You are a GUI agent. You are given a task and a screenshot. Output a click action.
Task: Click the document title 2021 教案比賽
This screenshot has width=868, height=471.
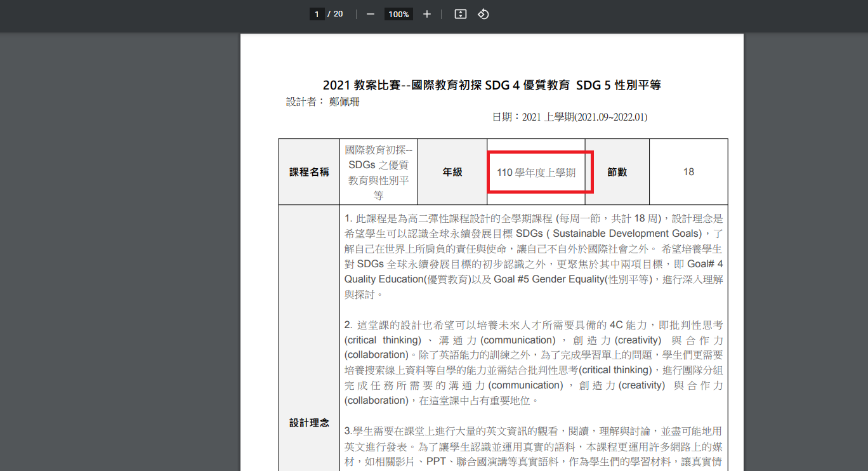click(492, 85)
